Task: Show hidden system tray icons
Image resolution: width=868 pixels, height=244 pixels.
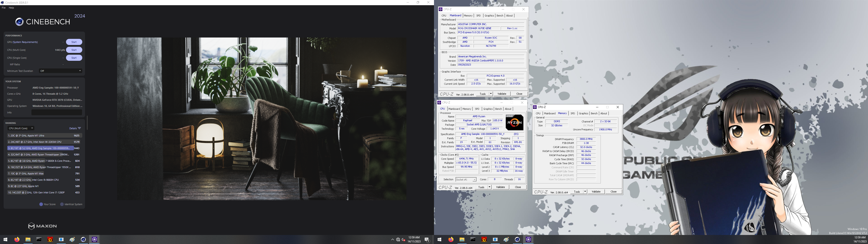Action: 392,240
